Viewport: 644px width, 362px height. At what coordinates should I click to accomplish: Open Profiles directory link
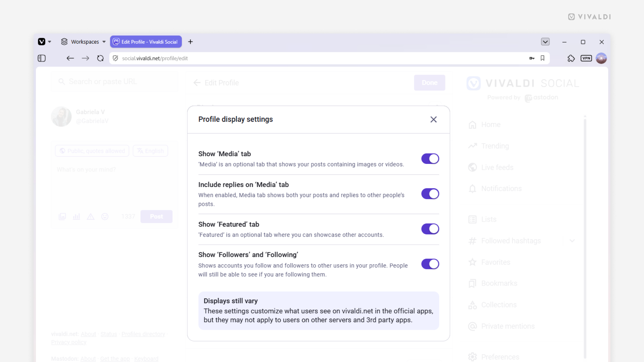[143, 335]
